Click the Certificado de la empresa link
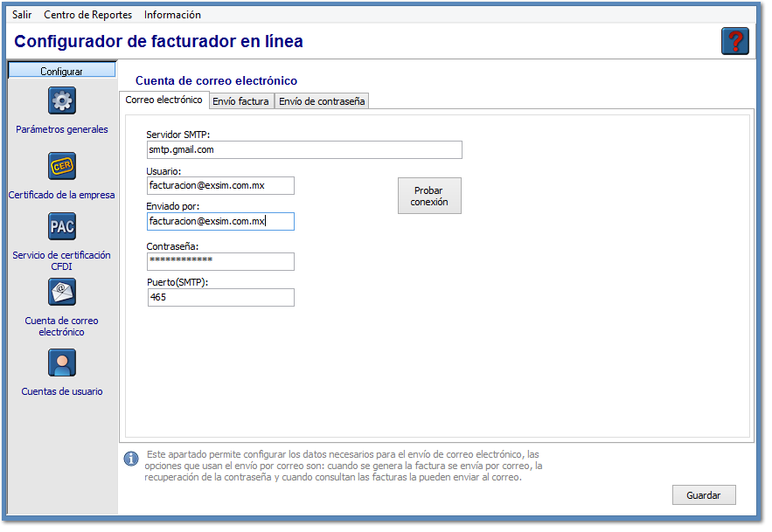 (x=62, y=197)
